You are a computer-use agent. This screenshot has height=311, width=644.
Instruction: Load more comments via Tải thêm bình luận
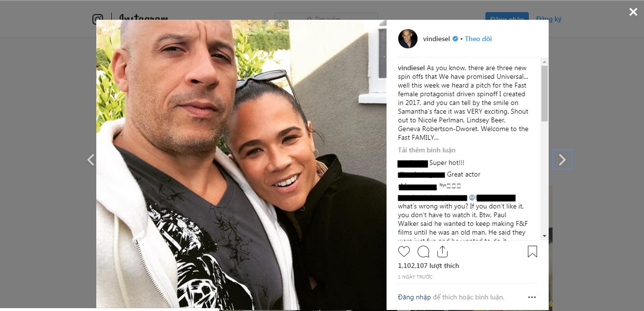[427, 150]
